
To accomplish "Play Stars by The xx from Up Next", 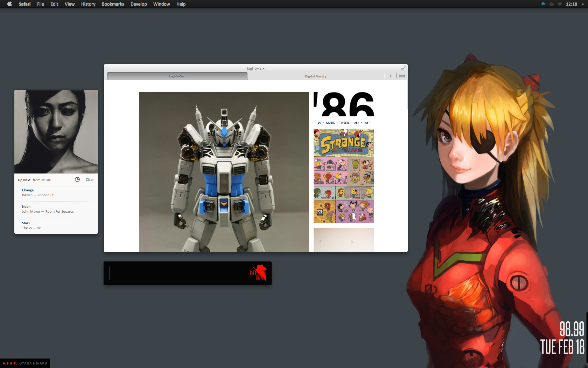I will (56, 226).
